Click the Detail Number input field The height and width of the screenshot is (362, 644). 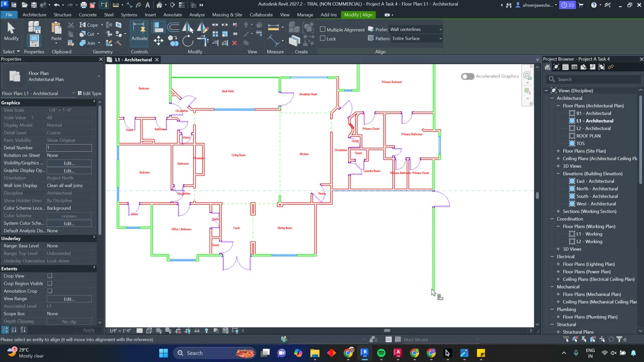(x=69, y=148)
